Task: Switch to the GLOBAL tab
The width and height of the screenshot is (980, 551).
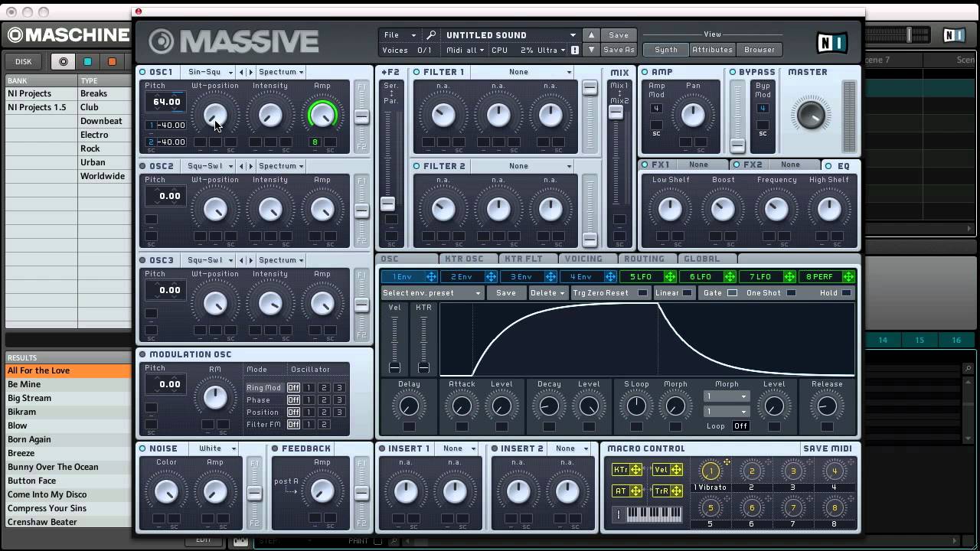Action: 706,259
